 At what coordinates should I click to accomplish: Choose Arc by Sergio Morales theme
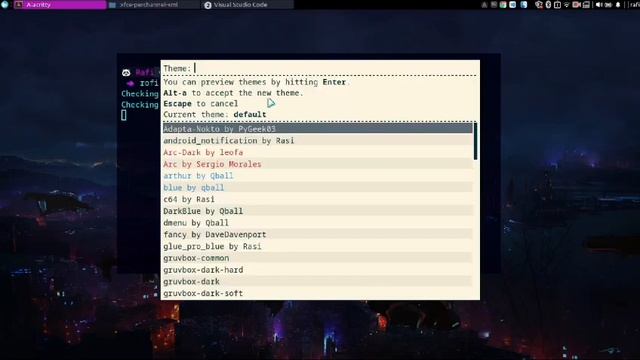tap(318, 164)
